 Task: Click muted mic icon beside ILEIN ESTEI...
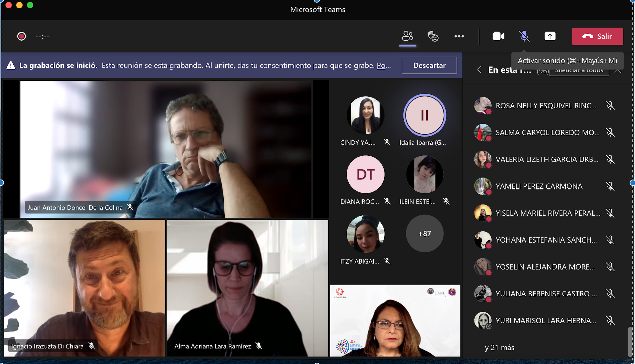click(446, 201)
